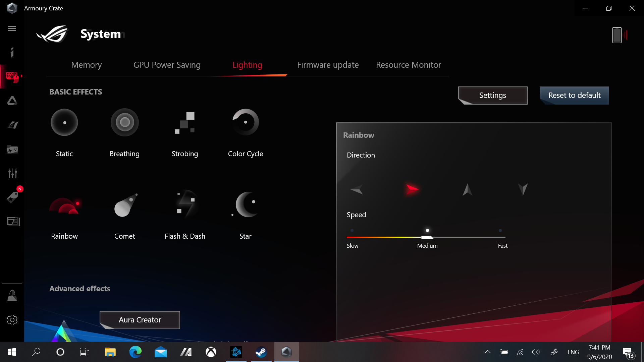Open Scenario Profiles sliders icon in sidebar
Viewport: 644px width, 362px height.
tap(12, 173)
